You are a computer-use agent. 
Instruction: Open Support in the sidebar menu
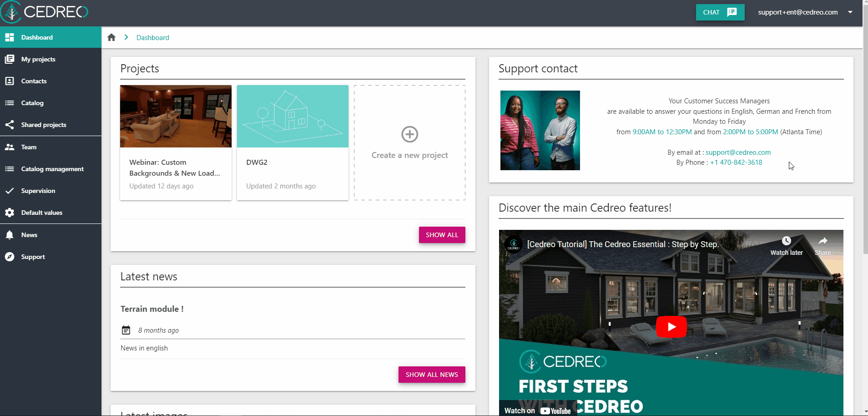click(x=50, y=257)
